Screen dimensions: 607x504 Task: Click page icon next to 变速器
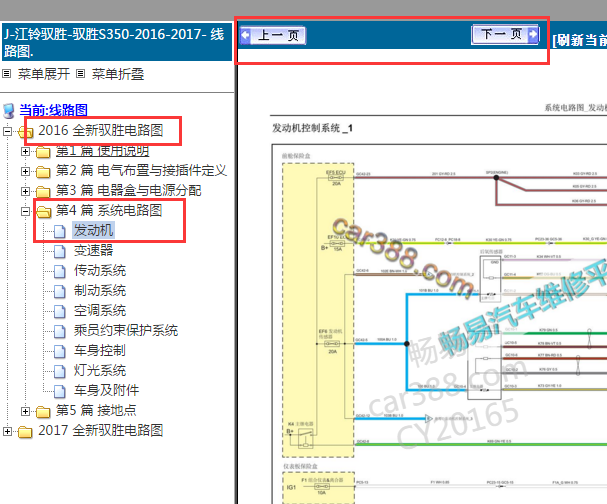coord(59,251)
